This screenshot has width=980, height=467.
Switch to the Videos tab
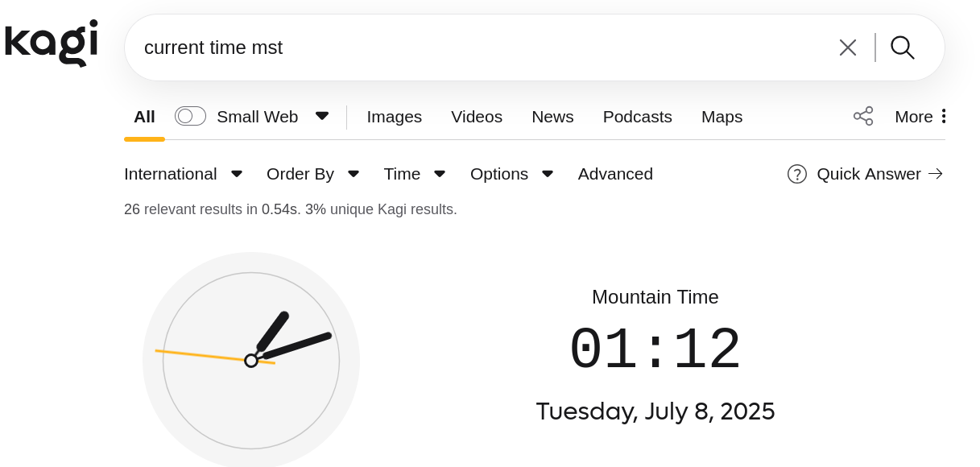coord(477,117)
